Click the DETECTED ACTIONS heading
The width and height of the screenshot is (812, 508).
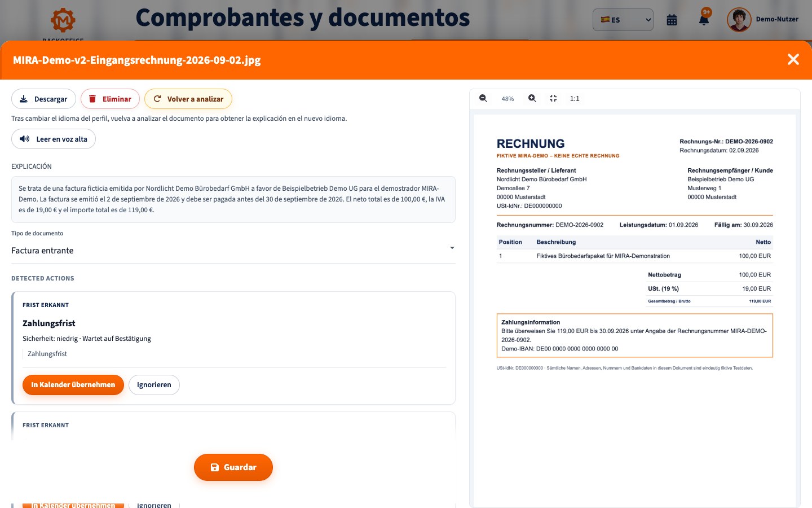point(43,278)
